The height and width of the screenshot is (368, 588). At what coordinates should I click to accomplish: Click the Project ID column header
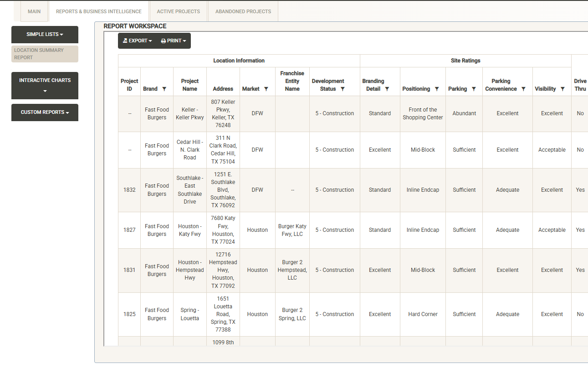coord(129,85)
